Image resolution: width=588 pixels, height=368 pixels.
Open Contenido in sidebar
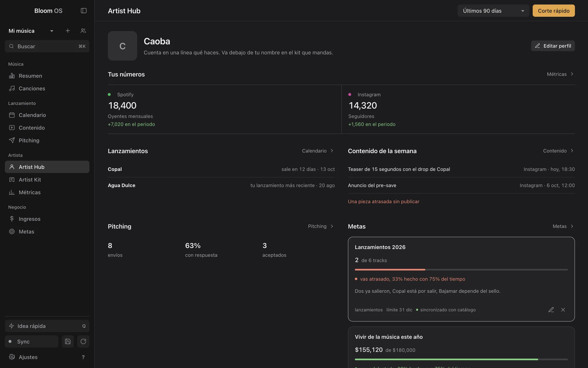point(47,128)
